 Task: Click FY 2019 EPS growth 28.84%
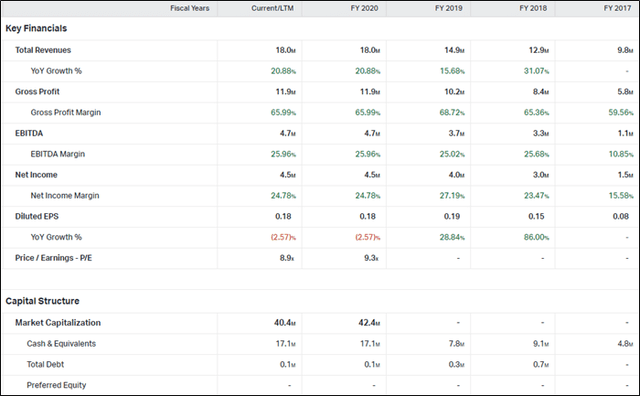pos(452,238)
